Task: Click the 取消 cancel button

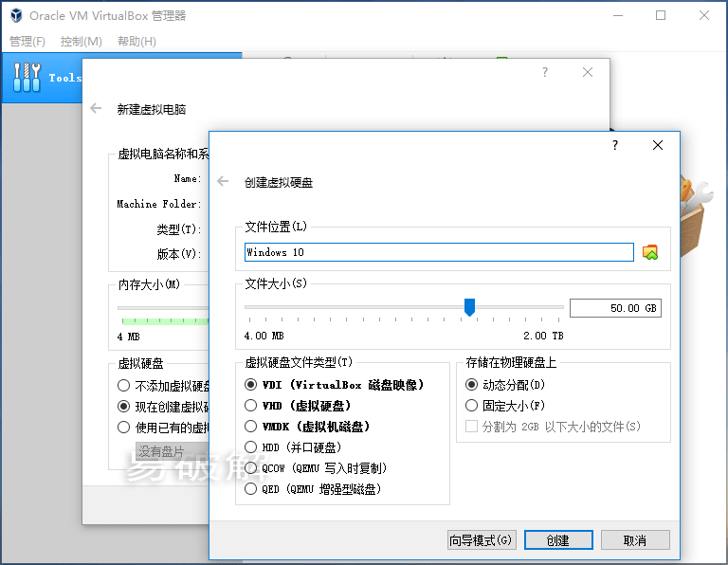Action: tap(635, 540)
